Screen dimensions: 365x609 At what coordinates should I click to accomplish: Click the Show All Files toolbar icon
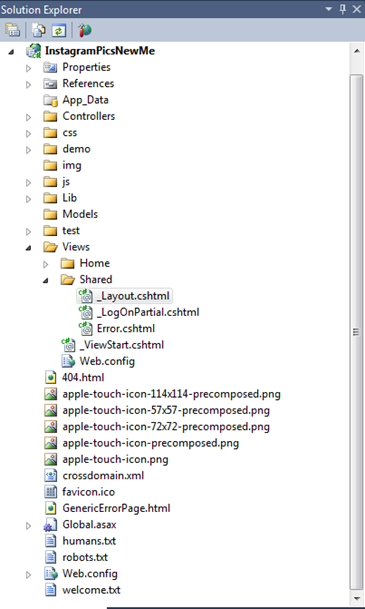click(x=38, y=30)
